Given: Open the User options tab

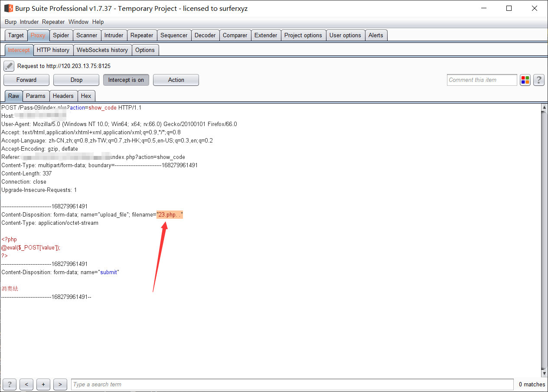Looking at the screenshot, I should point(345,35).
